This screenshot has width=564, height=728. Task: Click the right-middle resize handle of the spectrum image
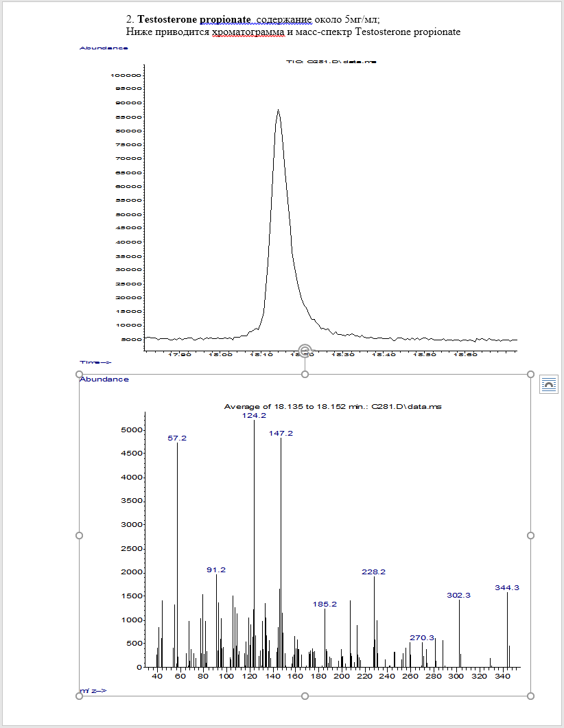tap(530, 535)
